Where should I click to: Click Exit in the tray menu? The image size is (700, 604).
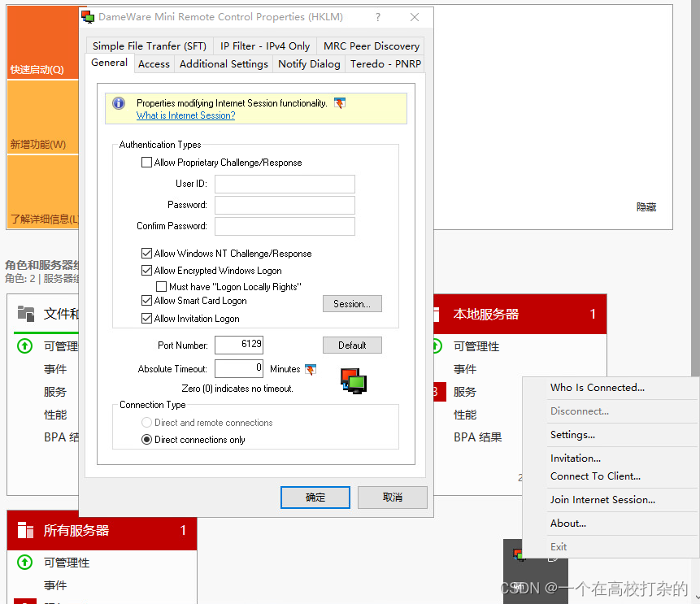click(610, 547)
